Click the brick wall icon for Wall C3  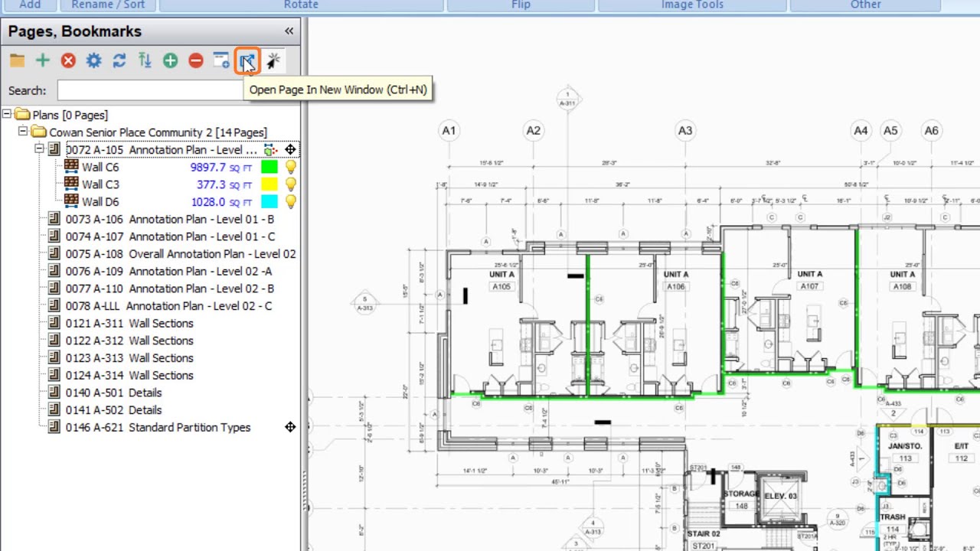tap(71, 184)
